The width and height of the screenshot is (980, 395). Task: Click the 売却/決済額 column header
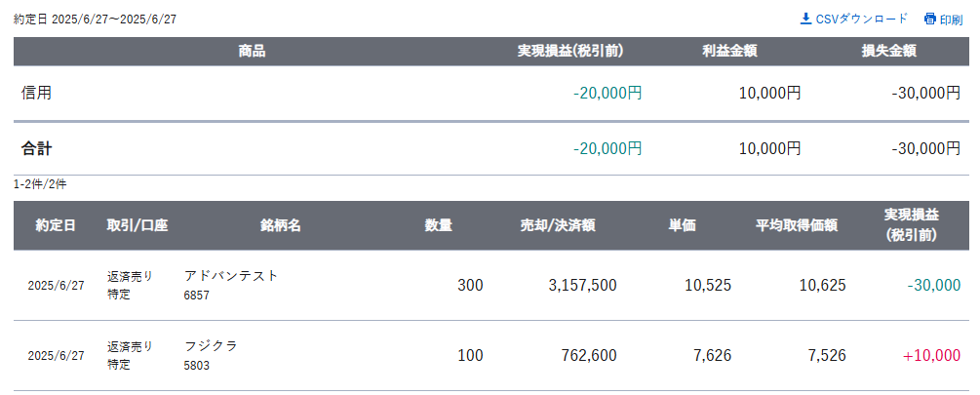[558, 225]
